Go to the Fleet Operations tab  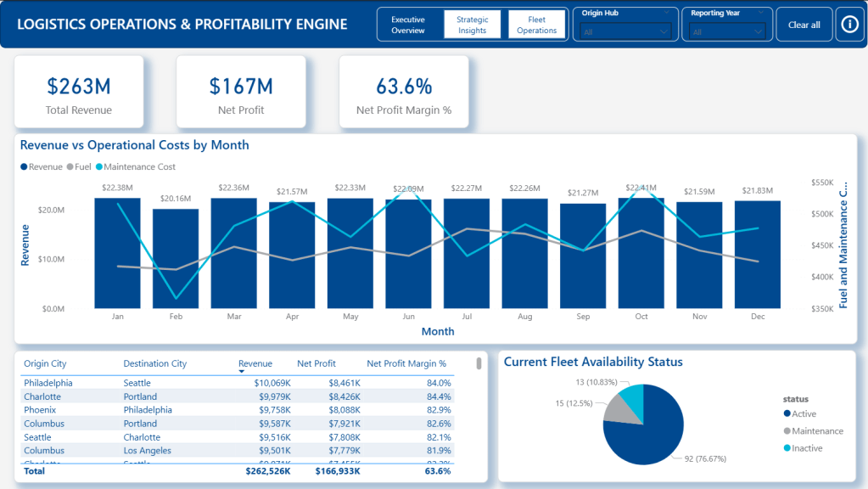[537, 25]
